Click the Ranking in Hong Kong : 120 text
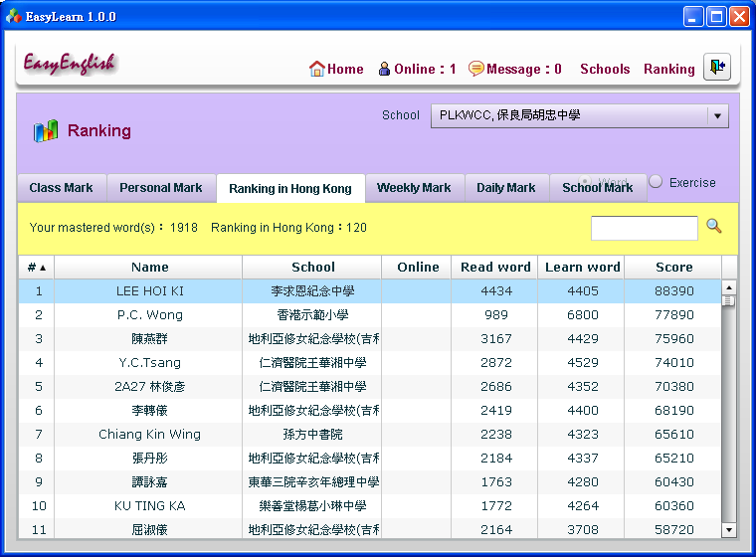Image resolution: width=756 pixels, height=557 pixels. (288, 228)
